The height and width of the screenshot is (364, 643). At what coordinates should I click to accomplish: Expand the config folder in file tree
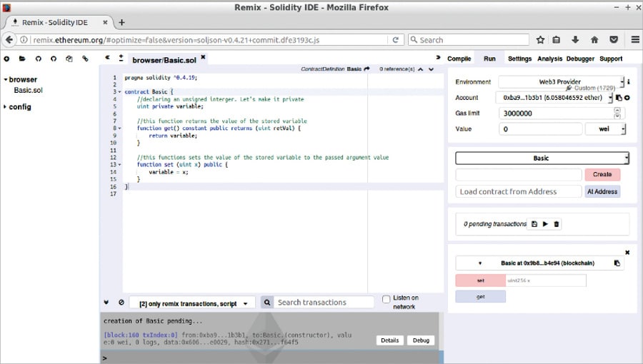click(6, 107)
